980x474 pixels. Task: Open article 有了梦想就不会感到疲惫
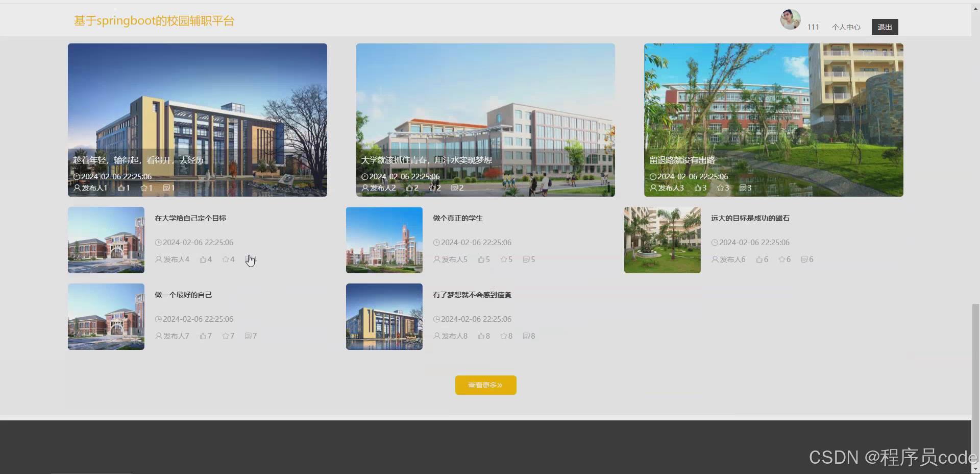click(472, 295)
